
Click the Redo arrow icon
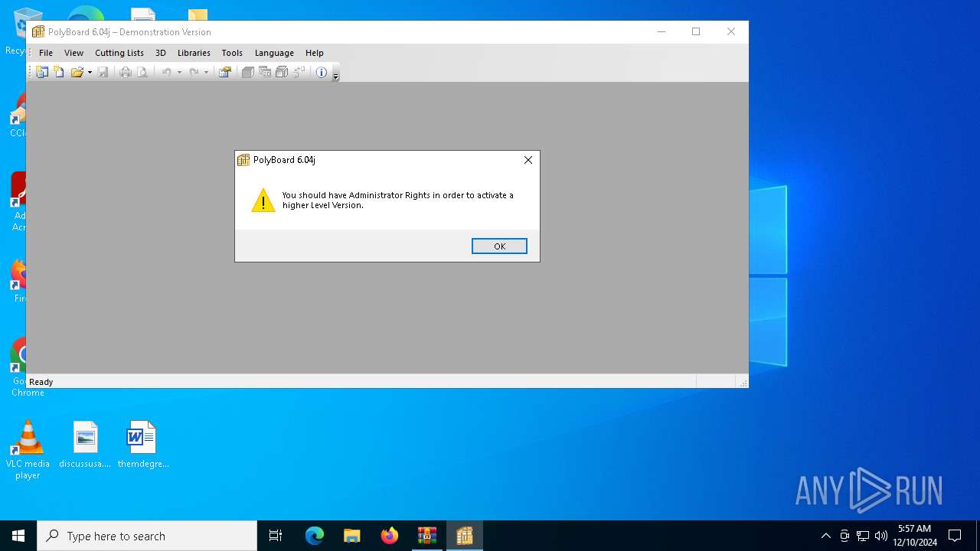(194, 72)
